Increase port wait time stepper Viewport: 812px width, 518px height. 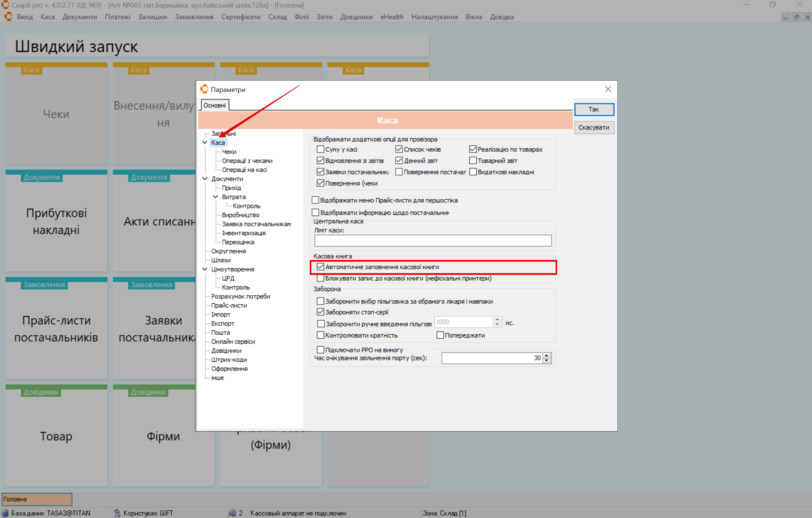(x=547, y=355)
